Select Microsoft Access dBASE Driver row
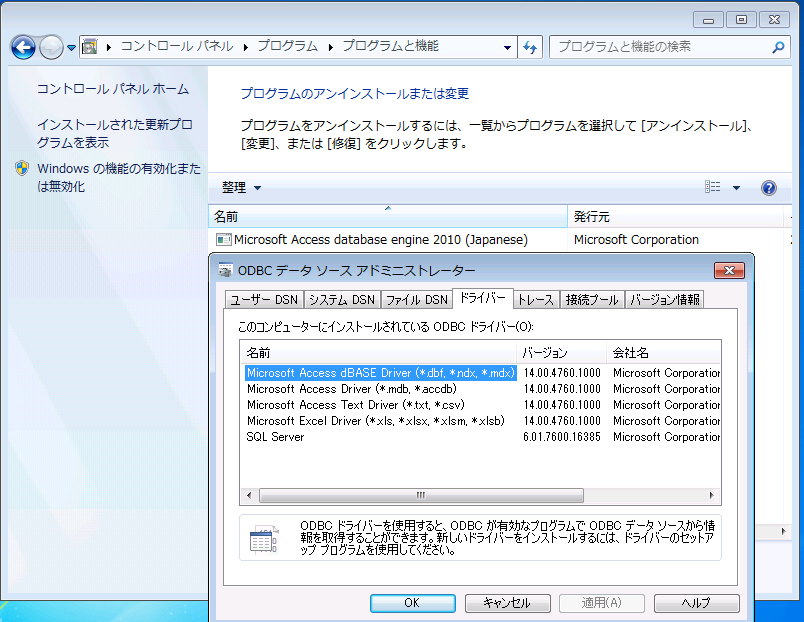This screenshot has width=804, height=622. 380,373
